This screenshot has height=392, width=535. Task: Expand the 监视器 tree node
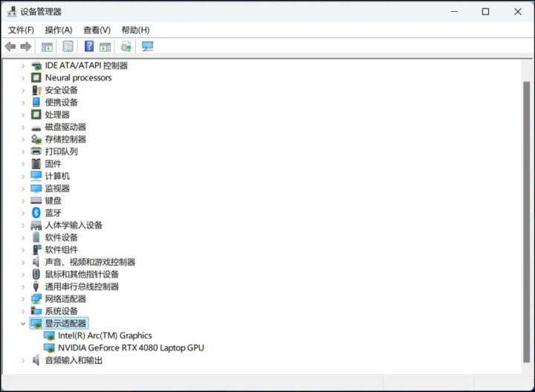[x=23, y=189]
